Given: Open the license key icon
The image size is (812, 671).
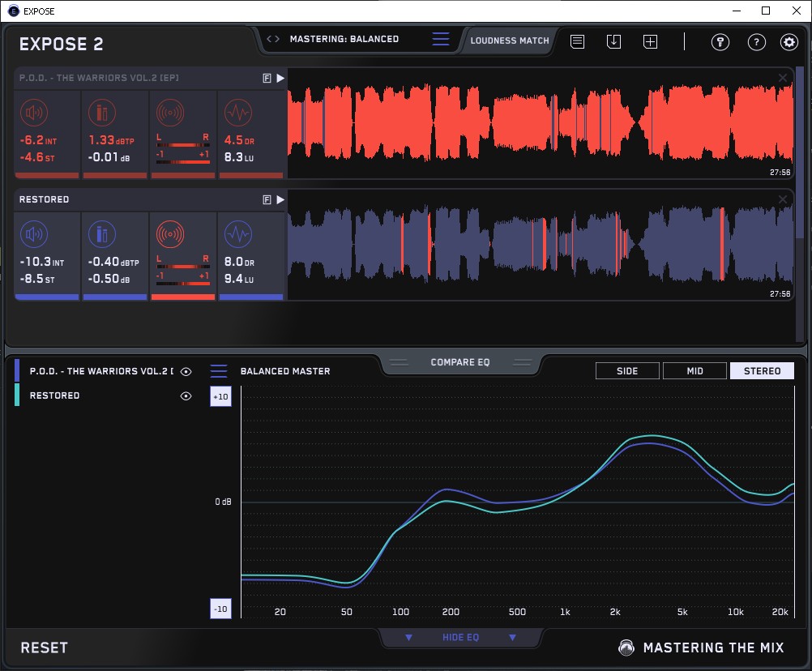Looking at the screenshot, I should click(x=720, y=42).
